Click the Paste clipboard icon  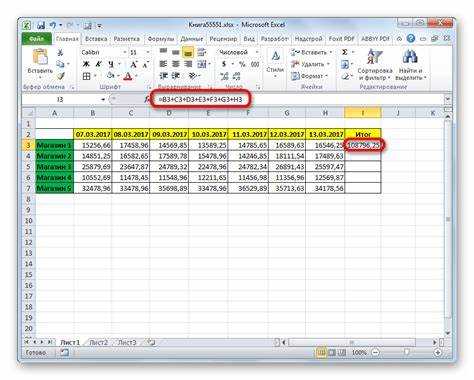click(x=40, y=57)
